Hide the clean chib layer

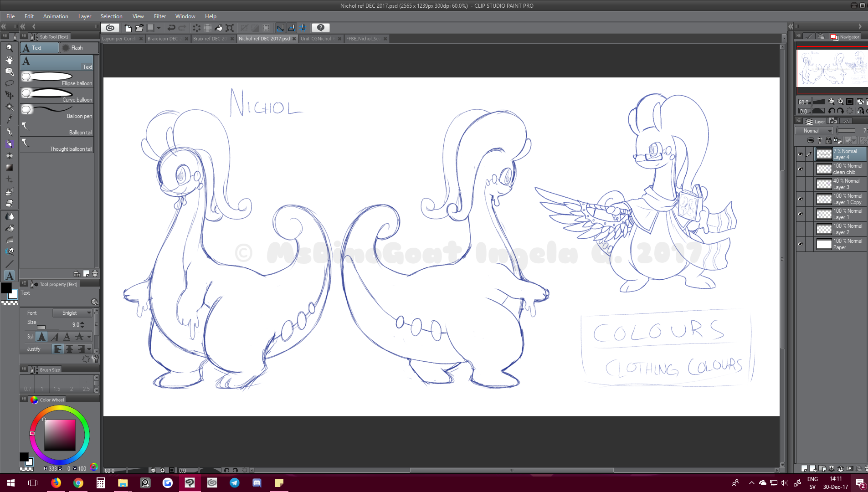coord(800,169)
